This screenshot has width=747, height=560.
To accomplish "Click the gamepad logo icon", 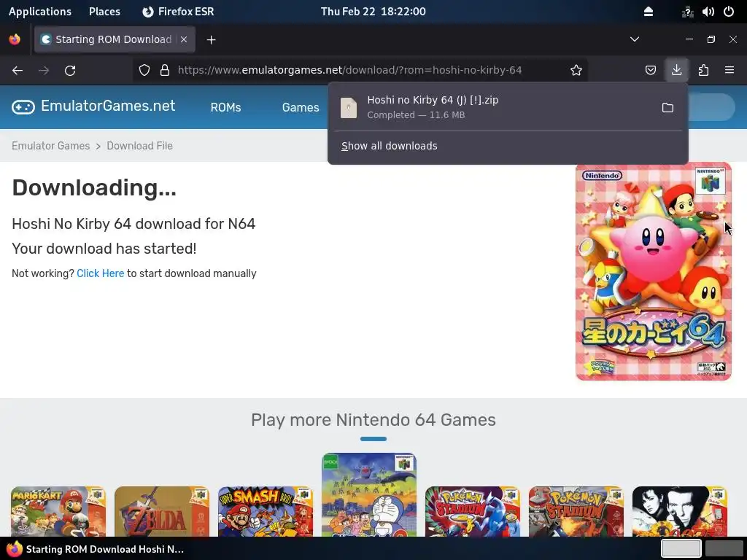I will [x=23, y=107].
